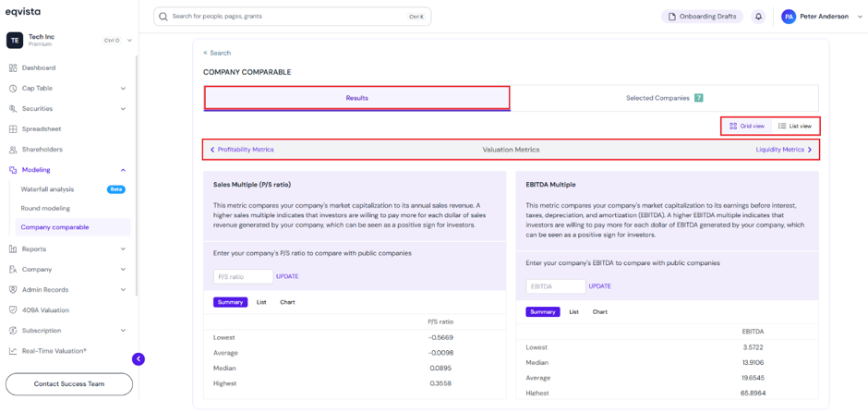Click the Onboarding Drafts button

tap(702, 17)
